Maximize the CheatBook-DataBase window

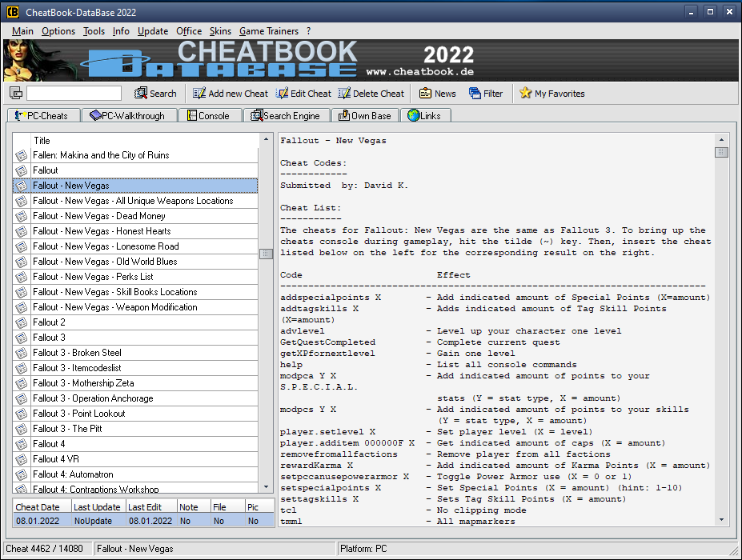point(710,12)
